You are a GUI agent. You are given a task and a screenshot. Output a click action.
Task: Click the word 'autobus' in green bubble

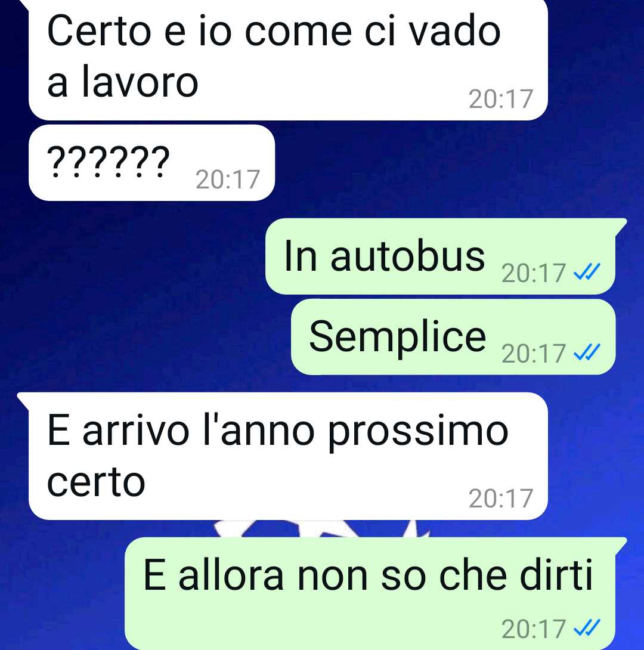(x=407, y=256)
